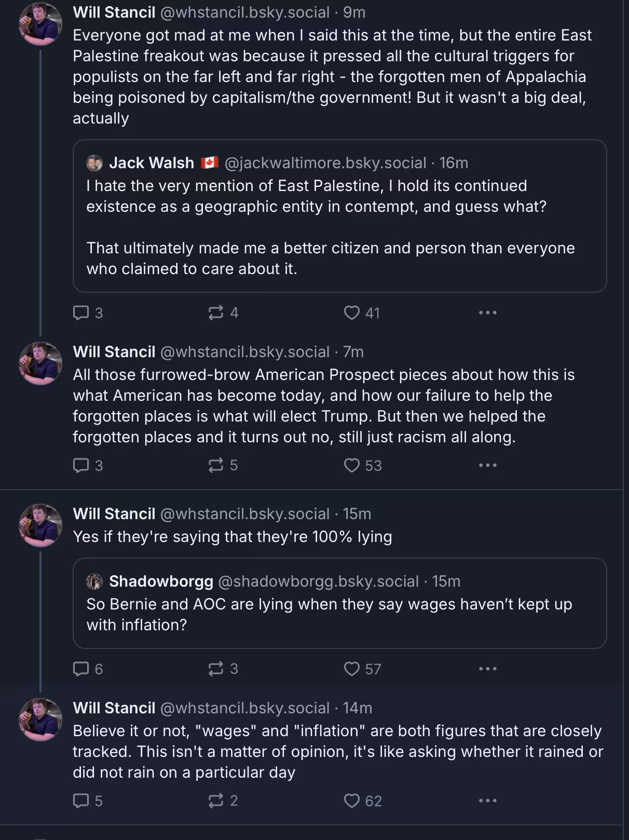Repost the East Palestine freakout post

pos(216,313)
